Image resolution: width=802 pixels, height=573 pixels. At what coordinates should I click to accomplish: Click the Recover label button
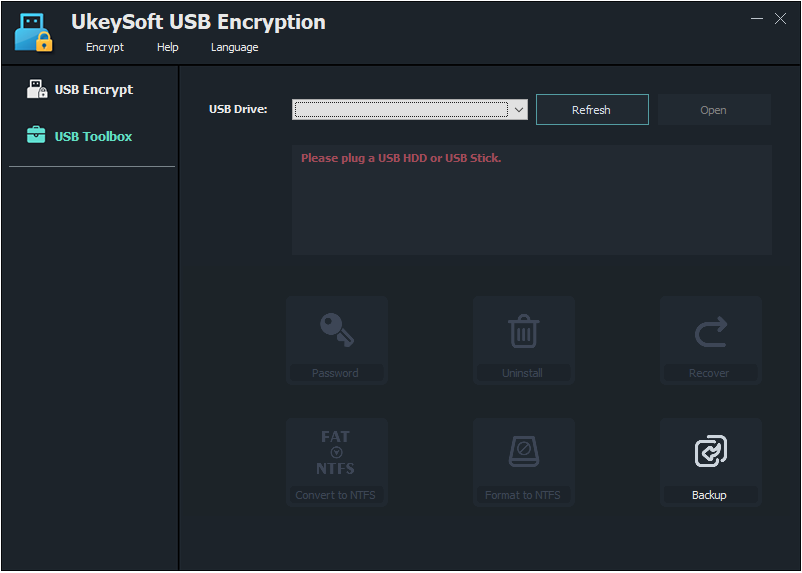click(x=709, y=373)
